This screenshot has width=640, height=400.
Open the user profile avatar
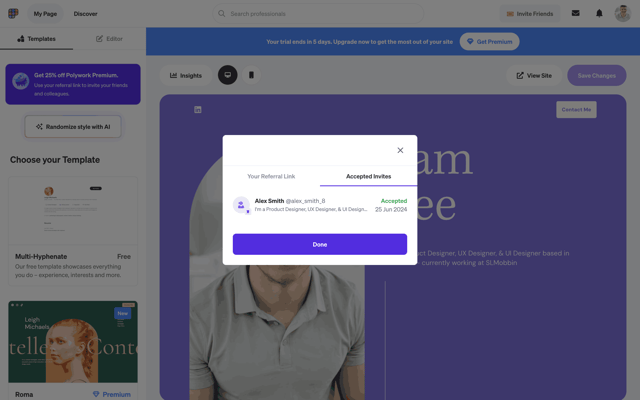[622, 13]
